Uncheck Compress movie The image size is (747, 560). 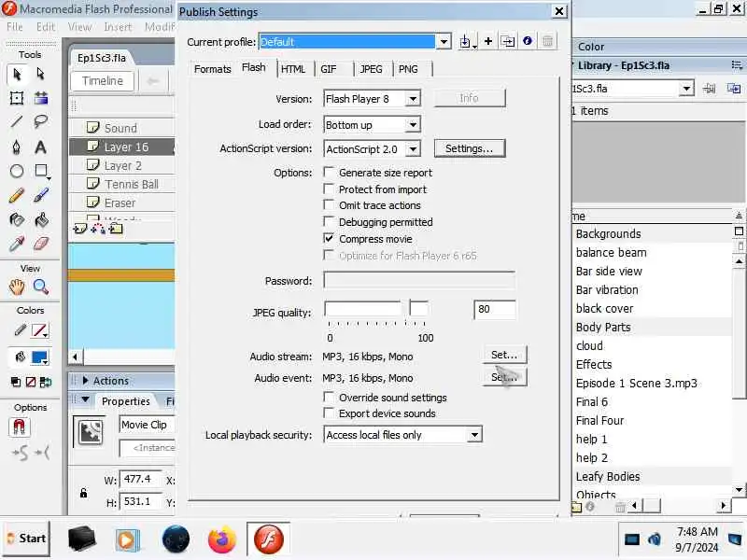pos(329,238)
